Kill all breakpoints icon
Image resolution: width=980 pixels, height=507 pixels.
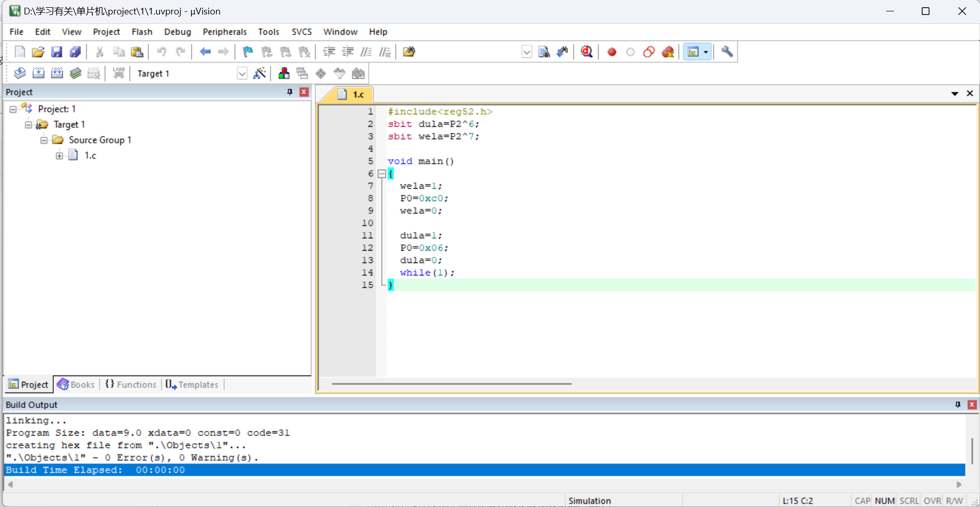pos(668,52)
